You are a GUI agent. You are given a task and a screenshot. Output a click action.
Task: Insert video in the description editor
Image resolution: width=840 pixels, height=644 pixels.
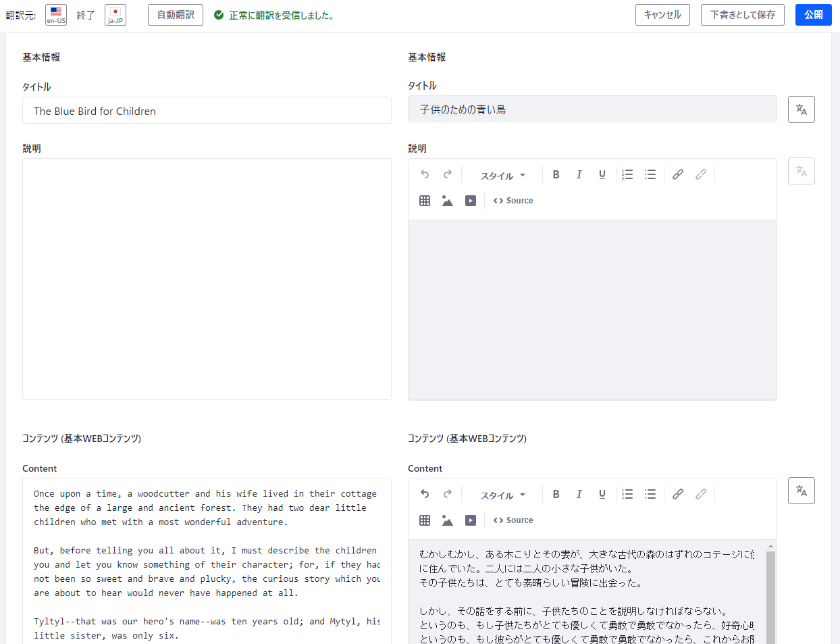[x=471, y=201]
